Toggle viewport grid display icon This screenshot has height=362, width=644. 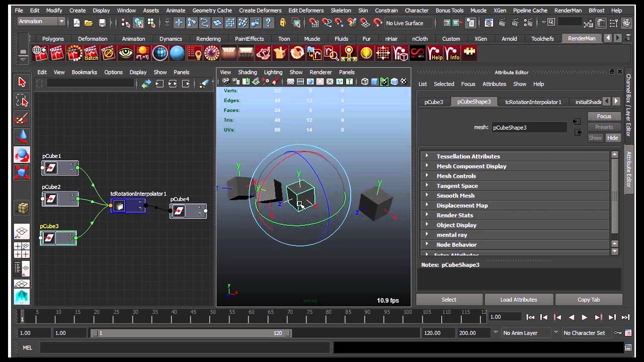(290, 81)
